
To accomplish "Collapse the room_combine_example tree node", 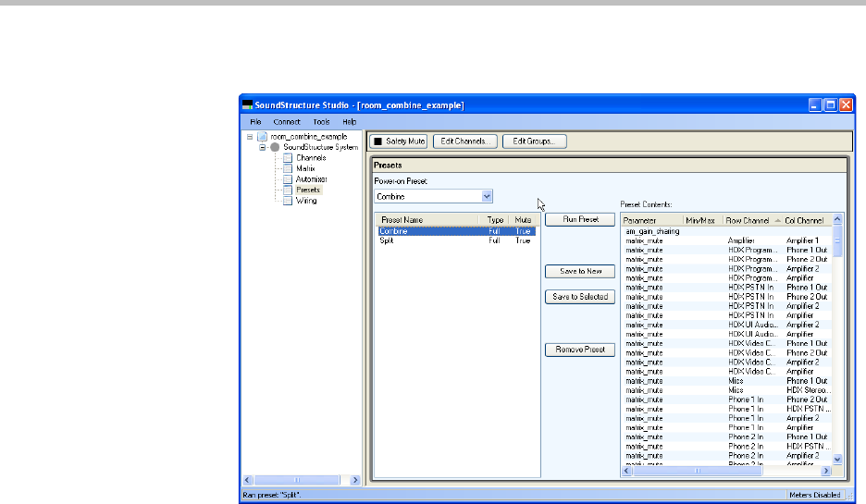I will 251,137.
